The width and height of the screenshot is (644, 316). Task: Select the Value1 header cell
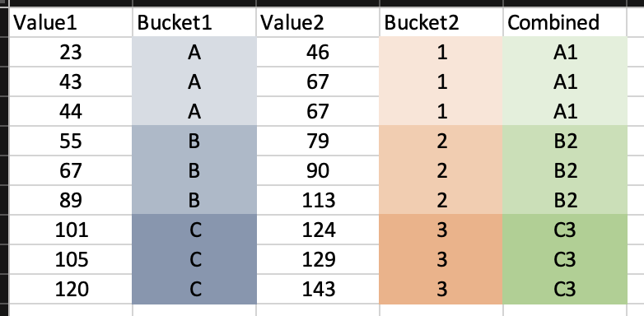(71, 22)
